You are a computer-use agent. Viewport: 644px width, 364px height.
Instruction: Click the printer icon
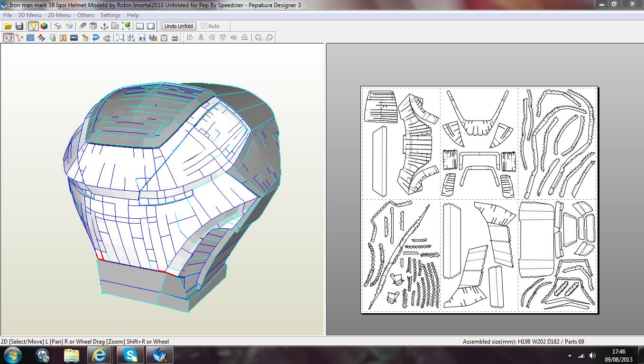tap(175, 37)
